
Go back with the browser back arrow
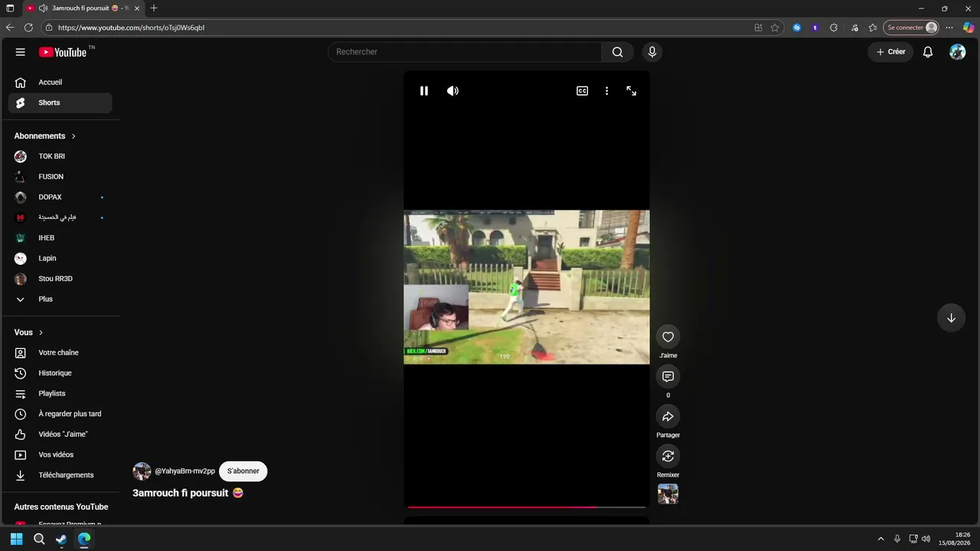pos(10,28)
